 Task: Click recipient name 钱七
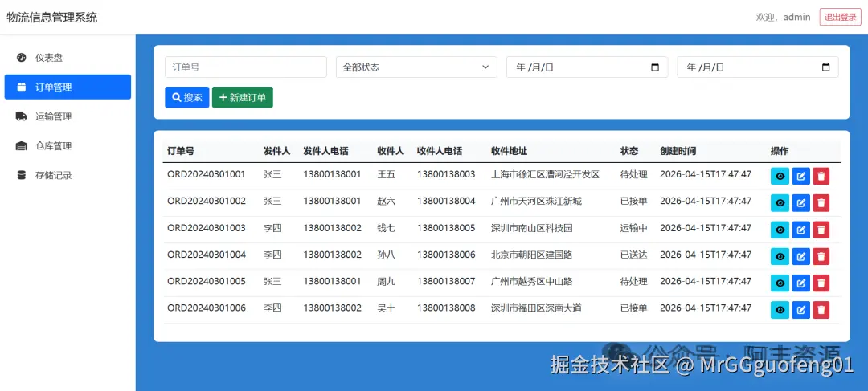(387, 228)
